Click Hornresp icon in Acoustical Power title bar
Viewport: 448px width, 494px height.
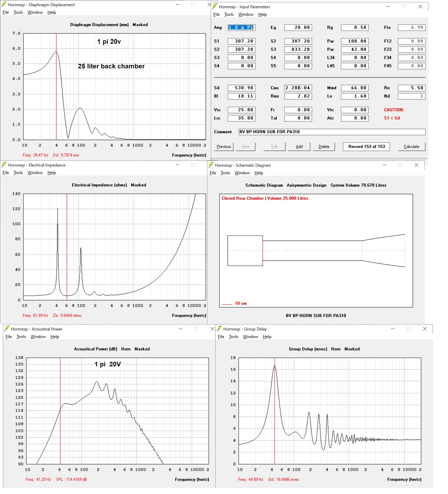pos(7,329)
